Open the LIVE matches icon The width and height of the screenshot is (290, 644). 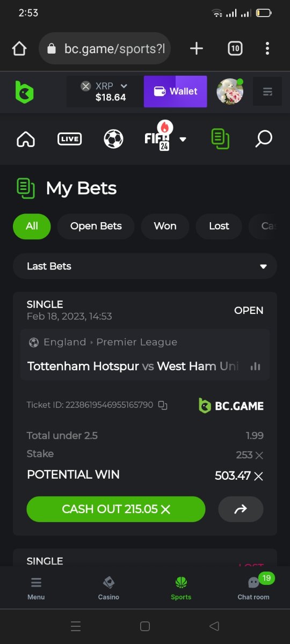[69, 139]
